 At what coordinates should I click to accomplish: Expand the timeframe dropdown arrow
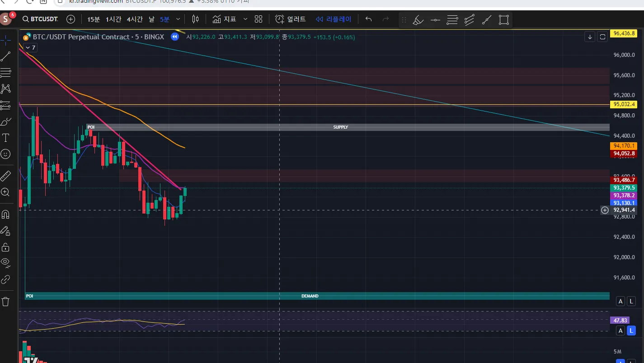coord(178,19)
